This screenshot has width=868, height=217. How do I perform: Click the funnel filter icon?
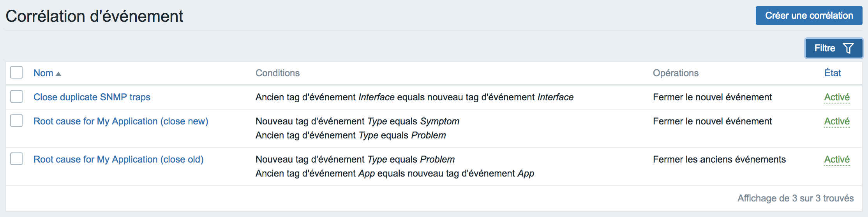coord(848,48)
